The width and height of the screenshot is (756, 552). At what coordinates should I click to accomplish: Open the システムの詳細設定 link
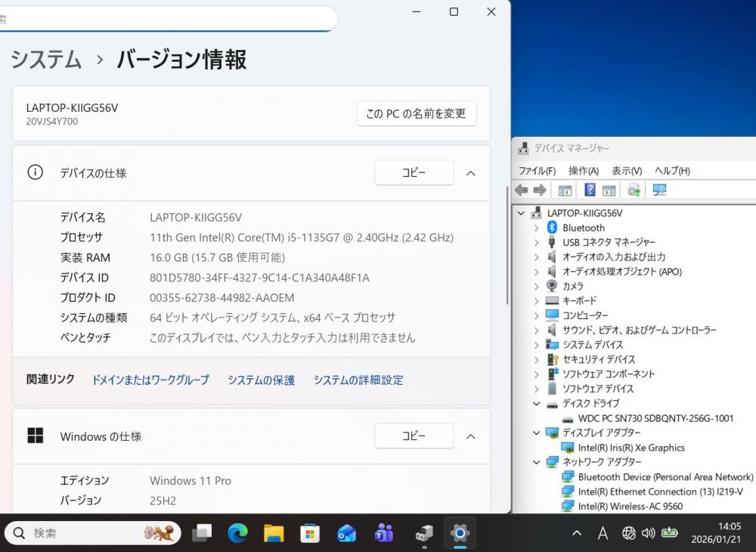tap(358, 380)
